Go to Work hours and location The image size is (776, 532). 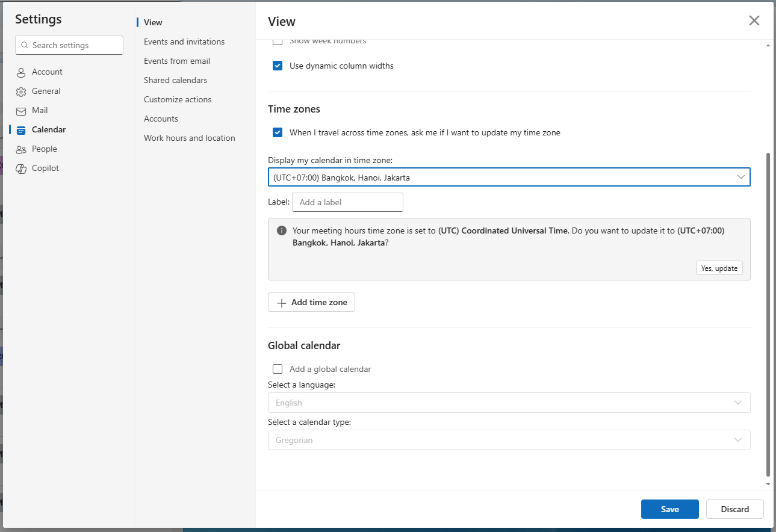point(189,138)
